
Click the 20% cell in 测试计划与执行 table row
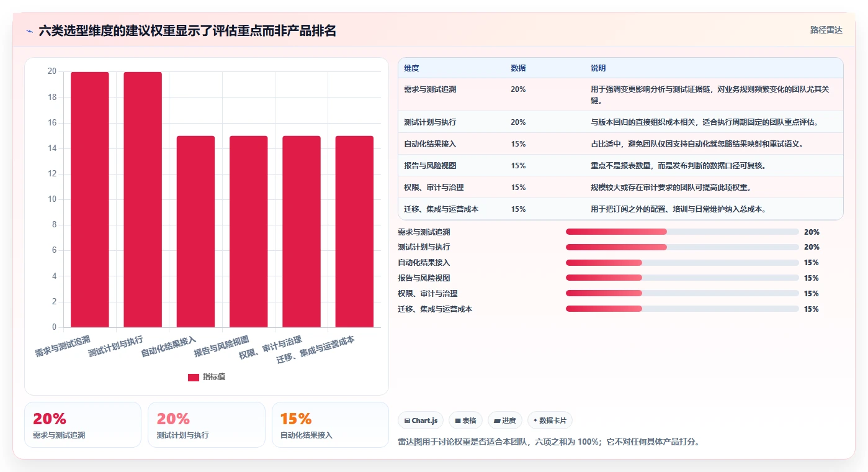click(518, 122)
